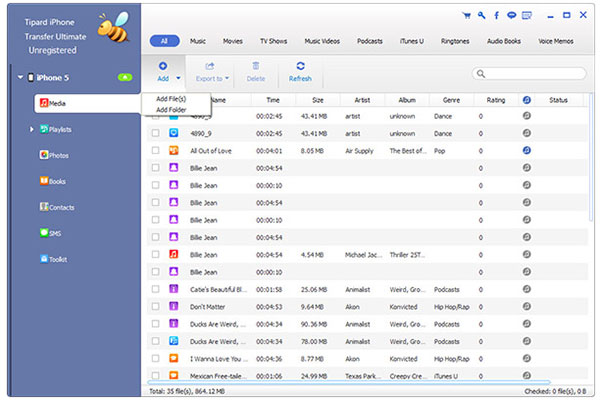Open the shopping cart purchase icon
This screenshot has height=400, width=600.
466,16
